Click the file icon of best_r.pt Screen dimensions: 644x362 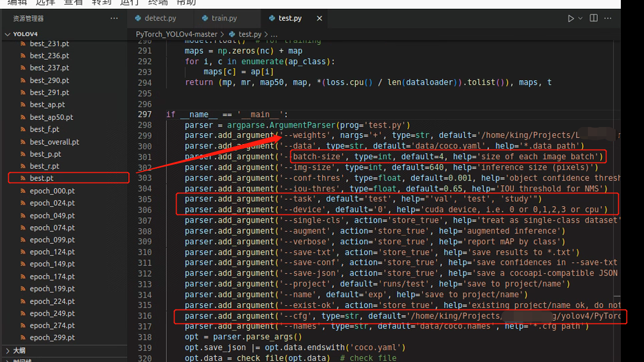23,166
